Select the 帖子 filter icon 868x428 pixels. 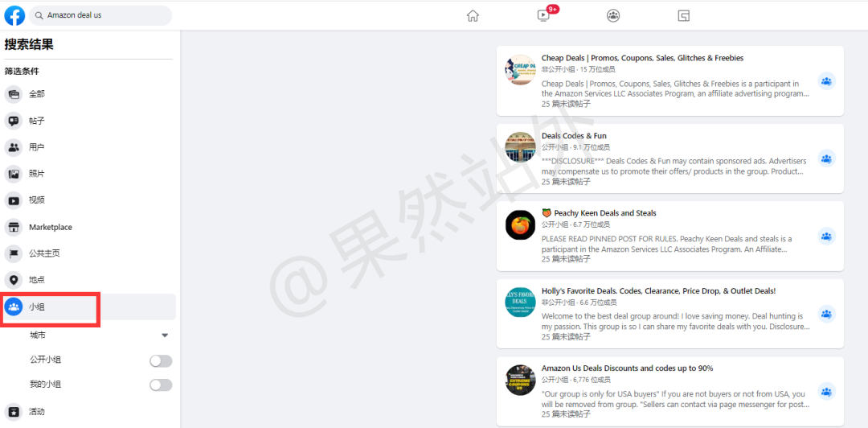pyautogui.click(x=14, y=121)
